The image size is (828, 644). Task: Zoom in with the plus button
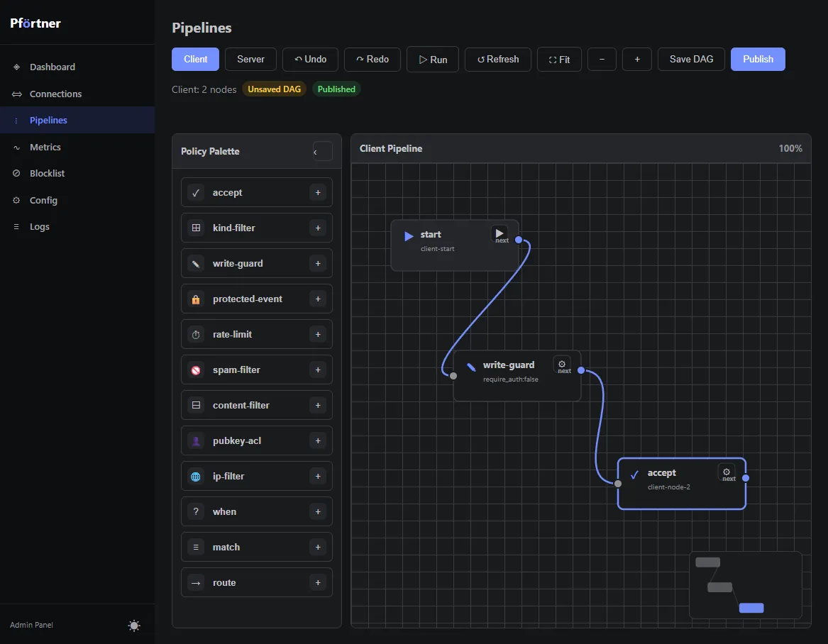click(x=637, y=59)
